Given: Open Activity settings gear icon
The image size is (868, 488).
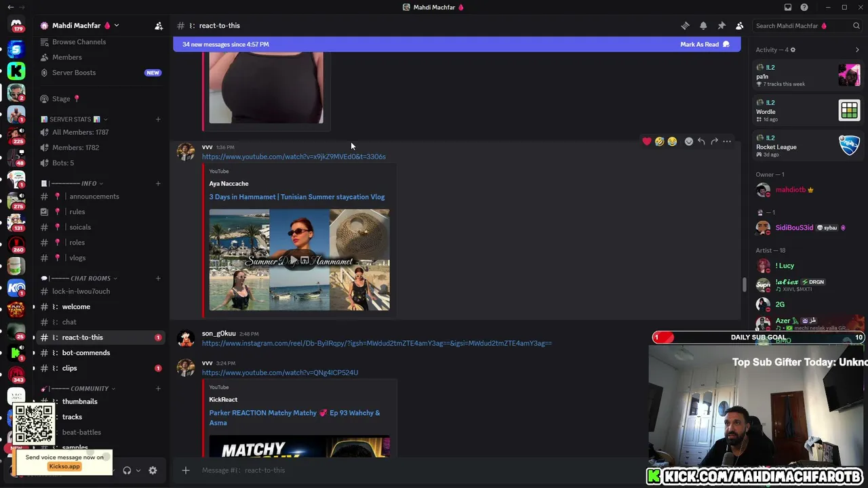Looking at the screenshot, I should [x=793, y=49].
